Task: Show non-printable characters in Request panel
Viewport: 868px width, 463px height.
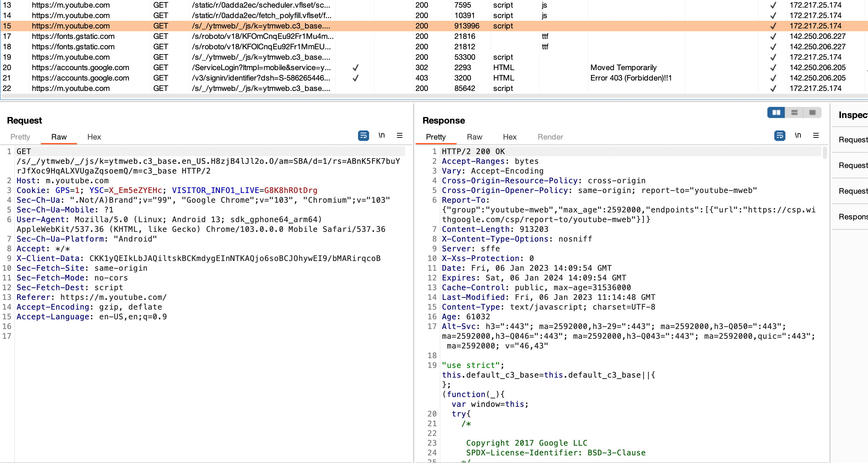Action: [382, 135]
